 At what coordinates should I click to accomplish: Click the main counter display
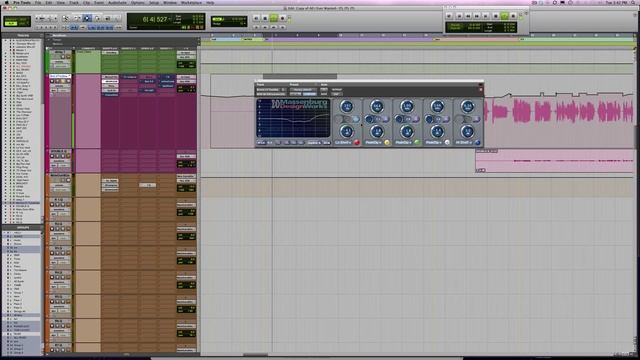(x=154, y=19)
